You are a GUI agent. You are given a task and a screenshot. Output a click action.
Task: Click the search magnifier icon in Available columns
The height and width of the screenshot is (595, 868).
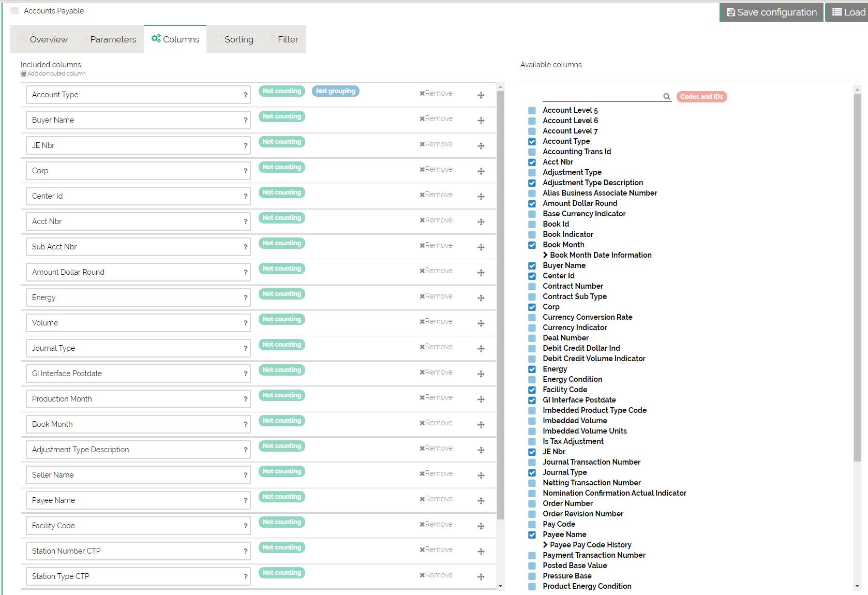click(666, 97)
